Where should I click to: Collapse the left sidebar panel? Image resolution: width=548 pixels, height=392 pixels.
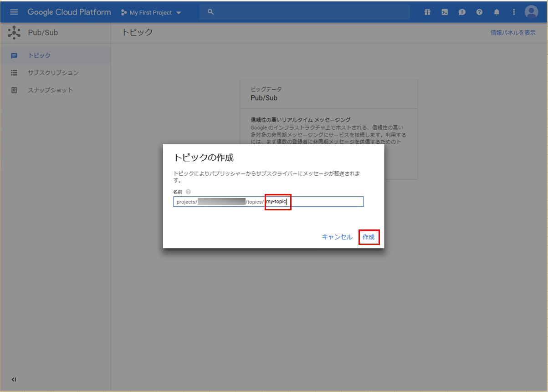[x=14, y=379]
